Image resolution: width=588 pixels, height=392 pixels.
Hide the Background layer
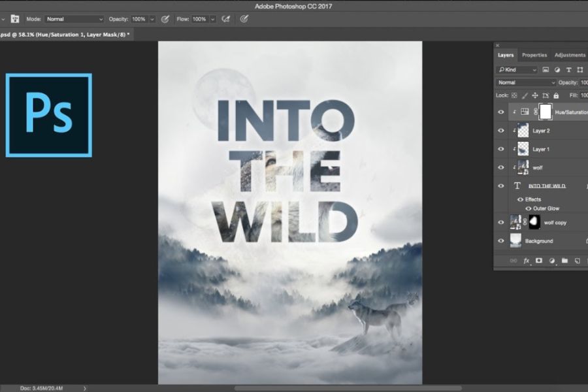coord(501,241)
